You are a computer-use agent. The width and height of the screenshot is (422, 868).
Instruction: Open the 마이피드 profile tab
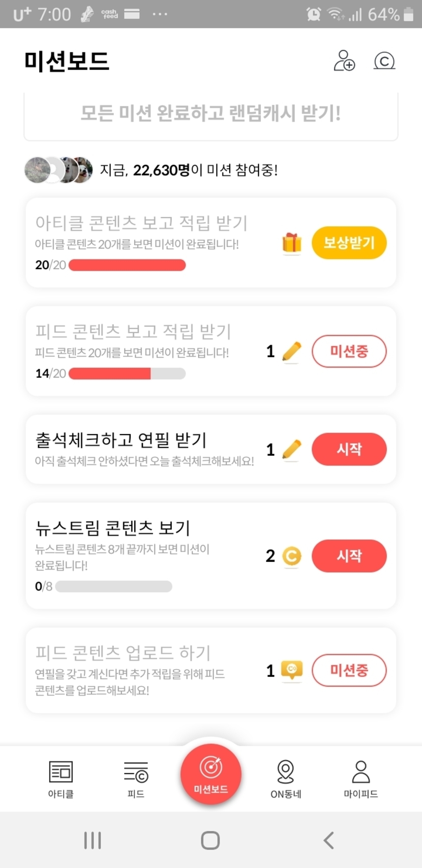click(360, 778)
